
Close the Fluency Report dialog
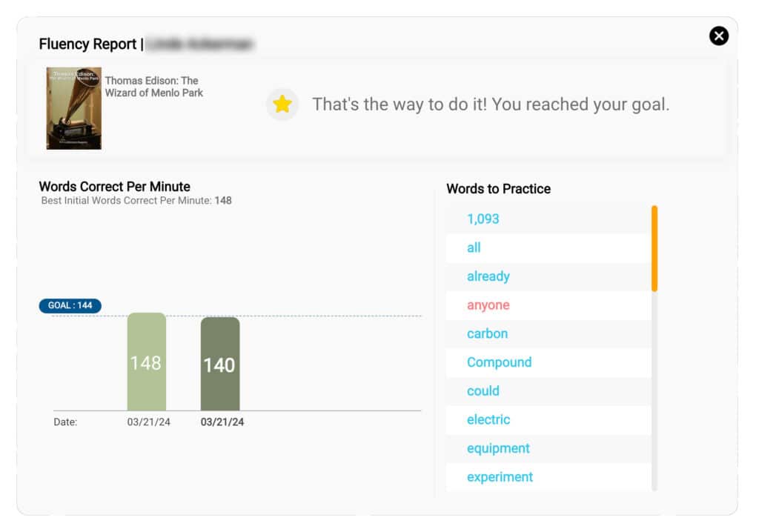tap(718, 36)
